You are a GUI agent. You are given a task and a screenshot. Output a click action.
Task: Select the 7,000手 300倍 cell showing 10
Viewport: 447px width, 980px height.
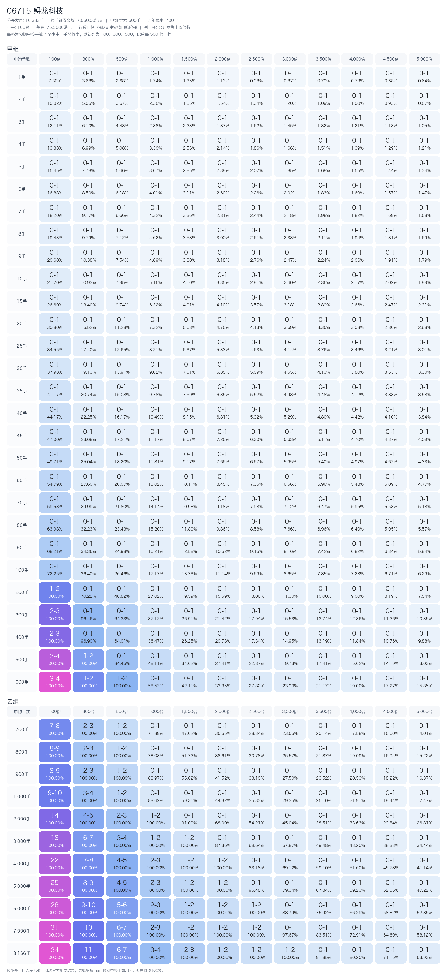pos(88,931)
